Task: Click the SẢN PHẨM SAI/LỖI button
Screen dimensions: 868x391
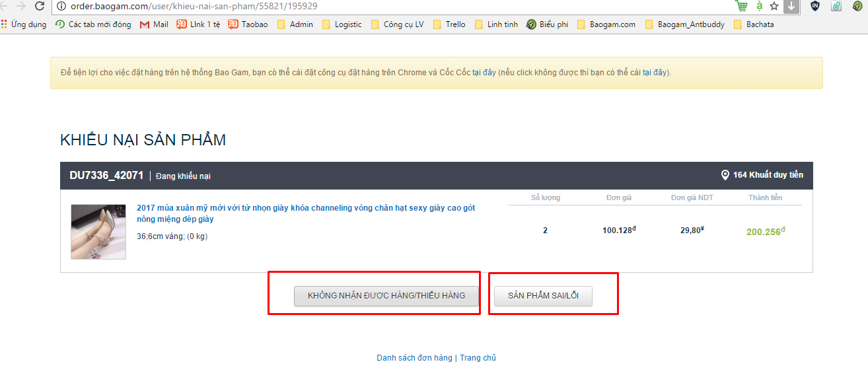Action: click(543, 296)
